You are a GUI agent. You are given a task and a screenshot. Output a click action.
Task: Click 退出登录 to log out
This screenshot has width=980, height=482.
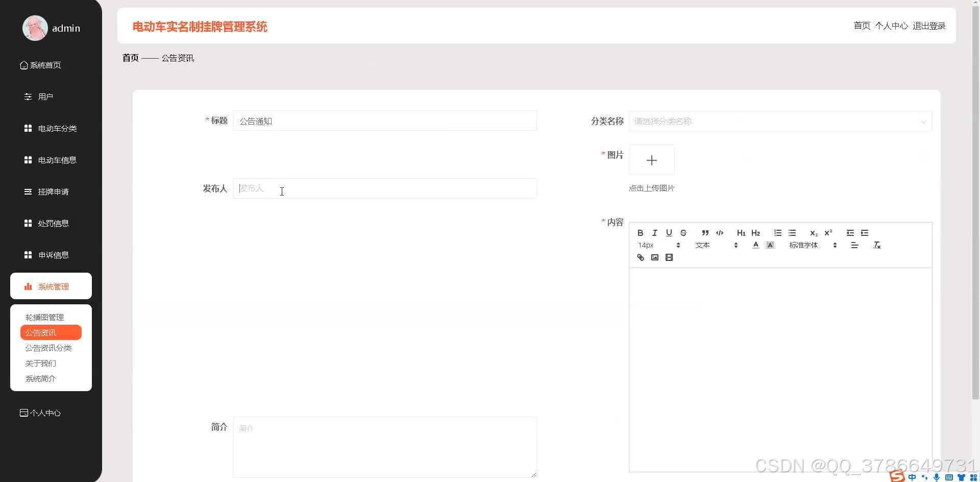(x=929, y=26)
